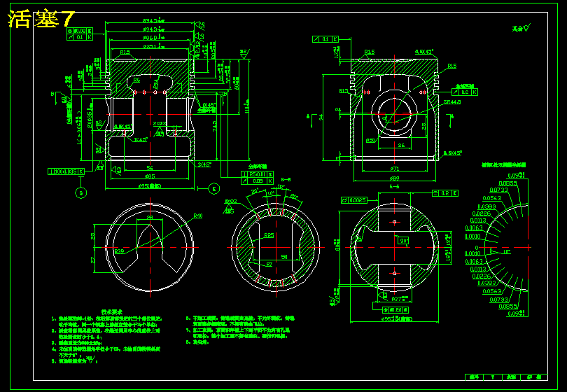Click the datum circle labeled E
This screenshot has width=567, height=392.
tap(214, 188)
